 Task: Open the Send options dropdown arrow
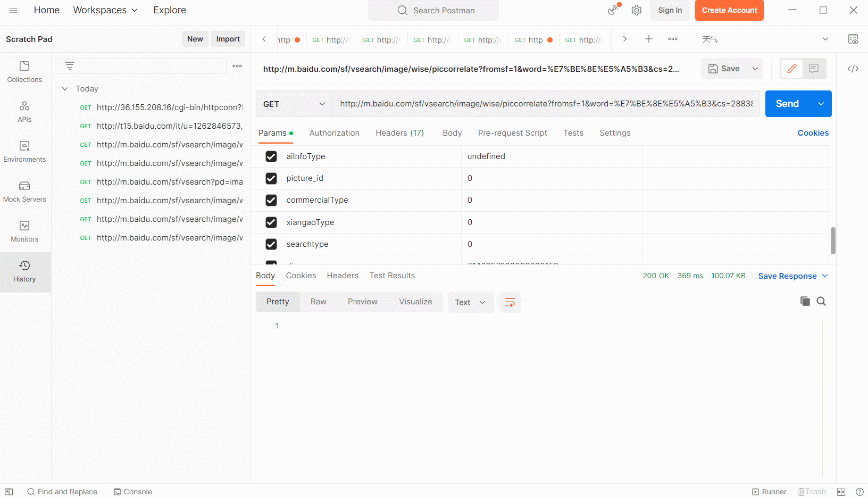click(821, 104)
